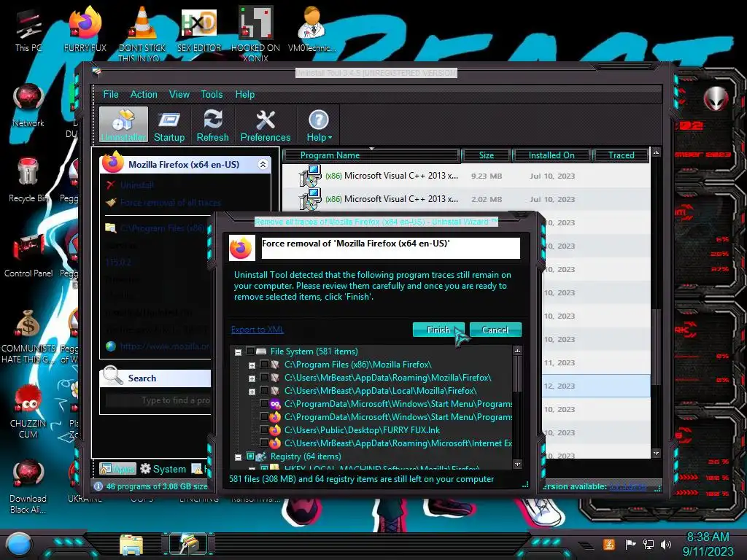747x560 pixels.
Task: Check the Program Files (x86)\Mozilla Firefox checkbox
Action: click(x=264, y=365)
